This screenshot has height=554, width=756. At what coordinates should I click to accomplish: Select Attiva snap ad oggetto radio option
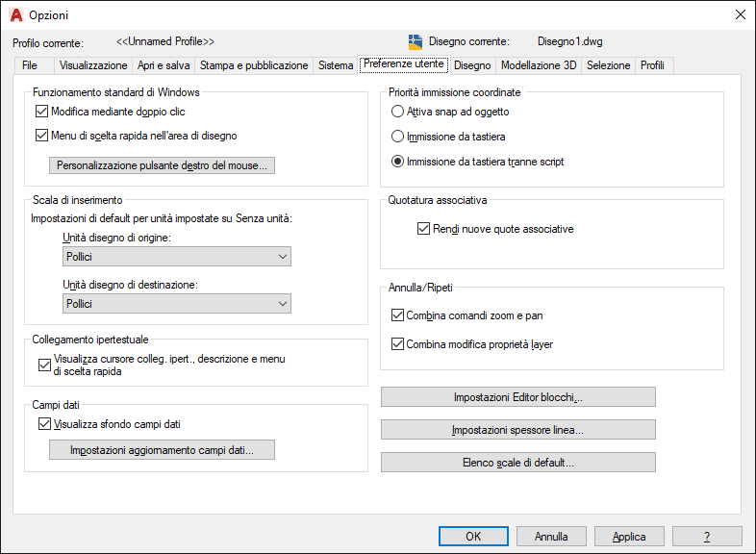click(x=398, y=112)
